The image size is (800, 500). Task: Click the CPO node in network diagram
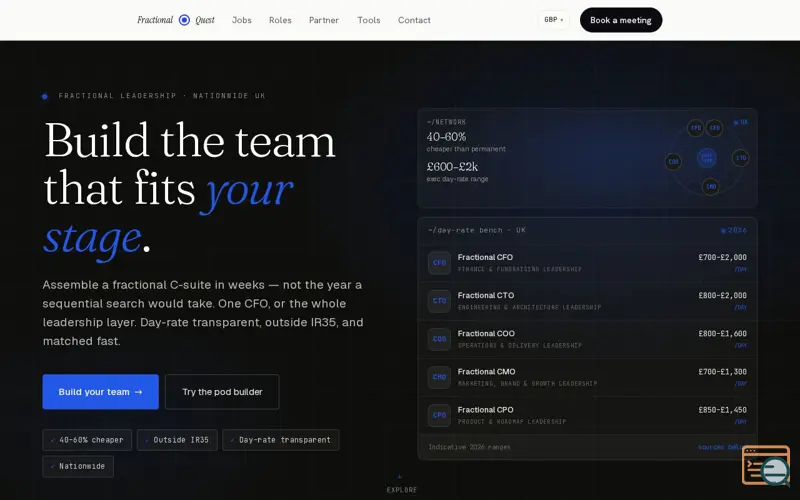click(x=695, y=128)
